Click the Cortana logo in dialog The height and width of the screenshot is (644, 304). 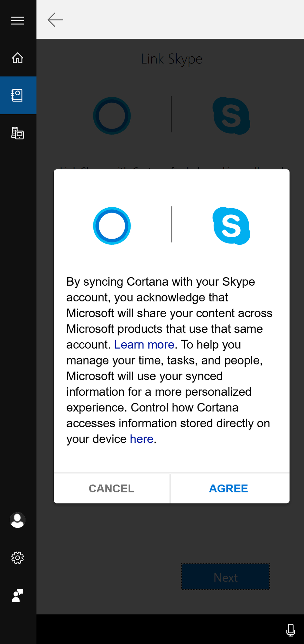112,226
